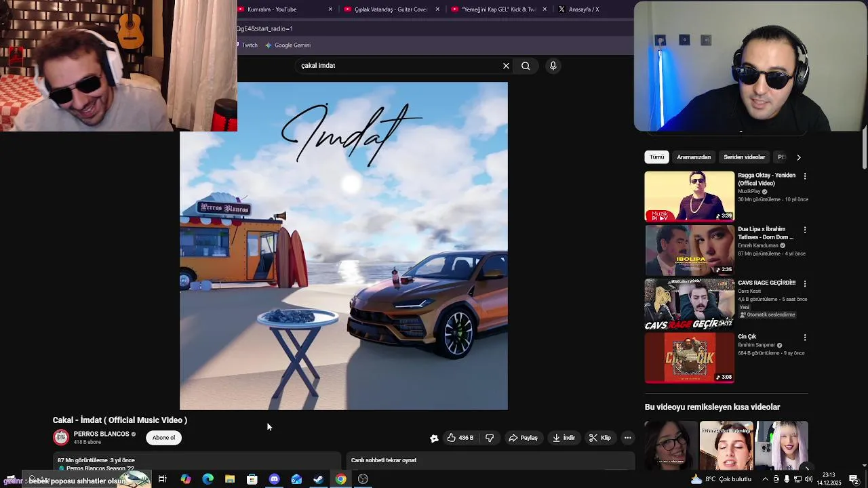
Task: Open options menu for Dua Lipa x İbrahim video
Action: click(x=805, y=230)
